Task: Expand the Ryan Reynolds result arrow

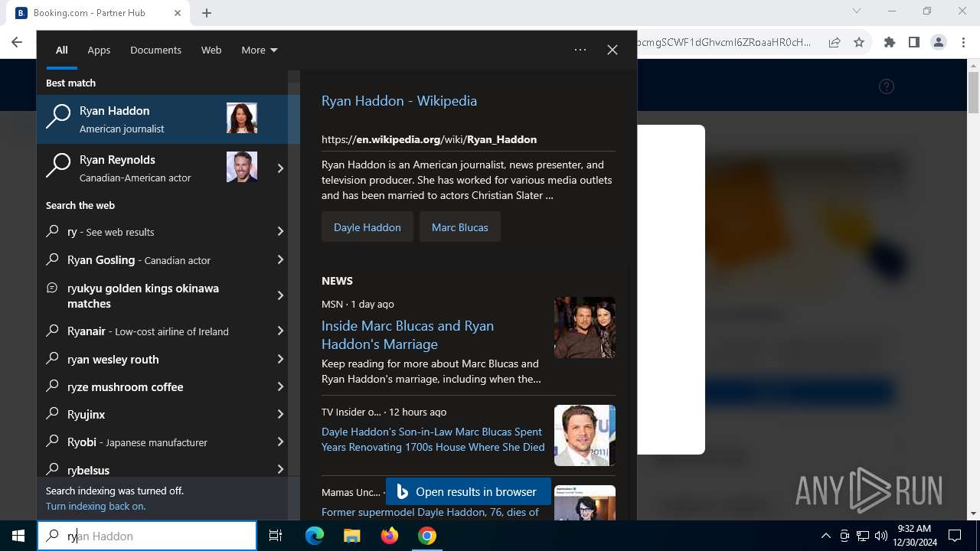Action: [x=279, y=168]
